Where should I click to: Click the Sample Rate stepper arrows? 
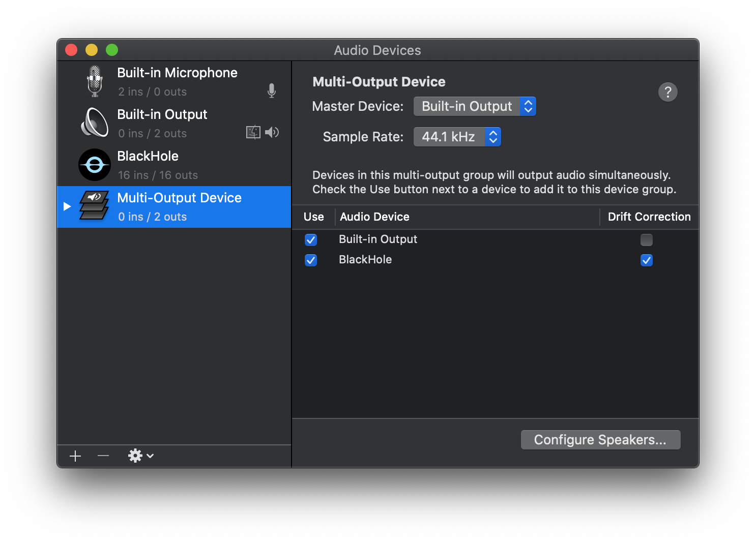point(492,136)
